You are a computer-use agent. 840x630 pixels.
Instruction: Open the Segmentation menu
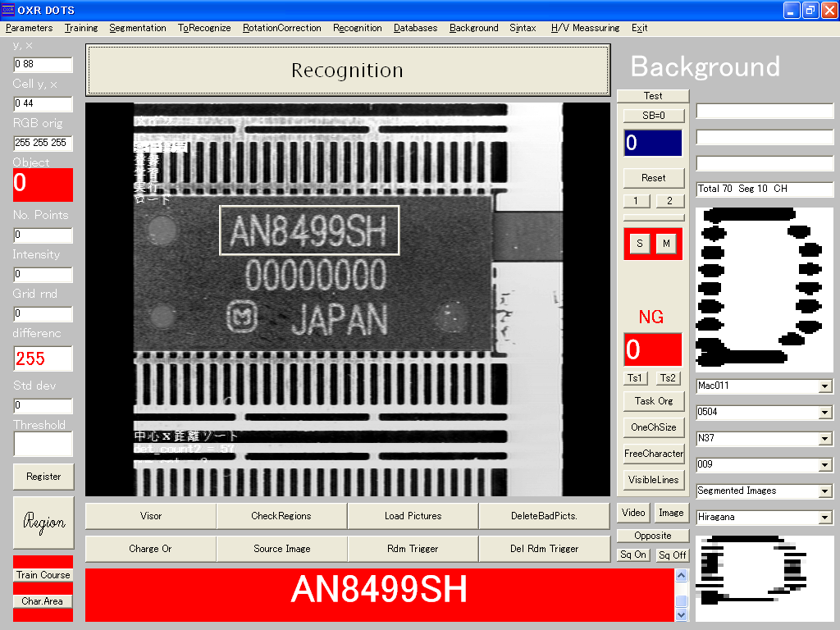pyautogui.click(x=138, y=28)
